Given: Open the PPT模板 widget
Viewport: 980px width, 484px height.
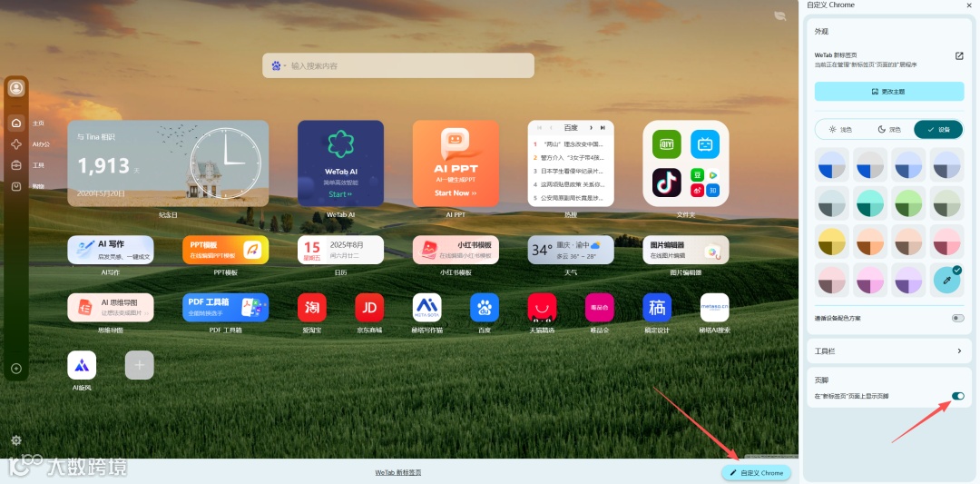Looking at the screenshot, I should tap(226, 250).
